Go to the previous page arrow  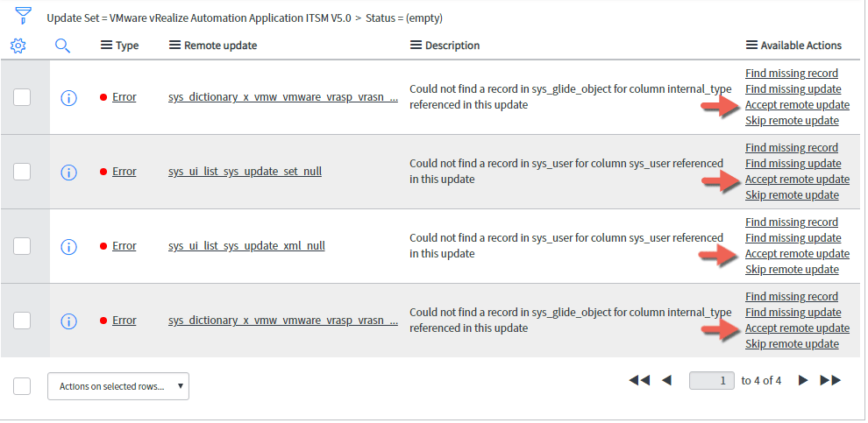pyautogui.click(x=666, y=380)
